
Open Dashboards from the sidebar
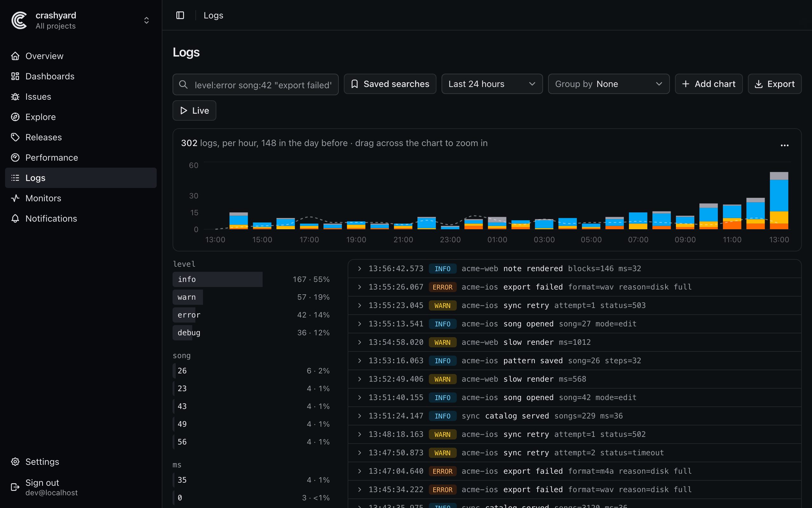(81, 76)
